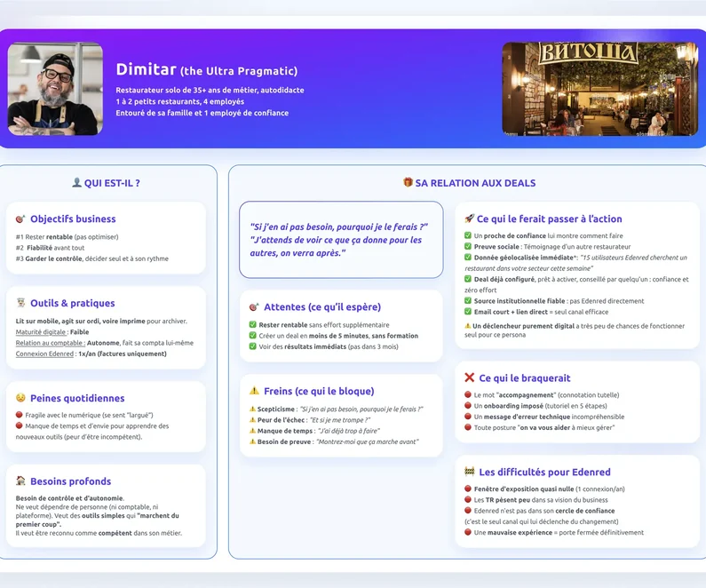Click the Peines quotidiennes heading

77,398
